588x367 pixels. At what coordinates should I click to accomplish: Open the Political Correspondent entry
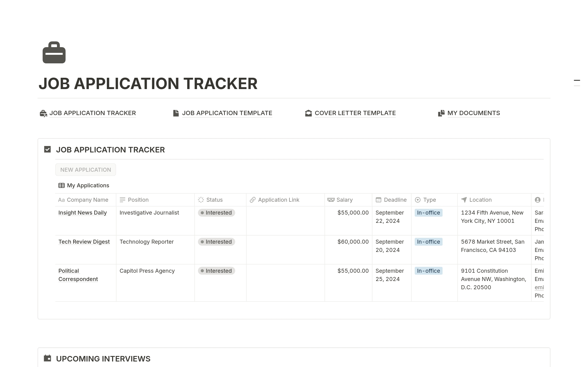click(78, 275)
